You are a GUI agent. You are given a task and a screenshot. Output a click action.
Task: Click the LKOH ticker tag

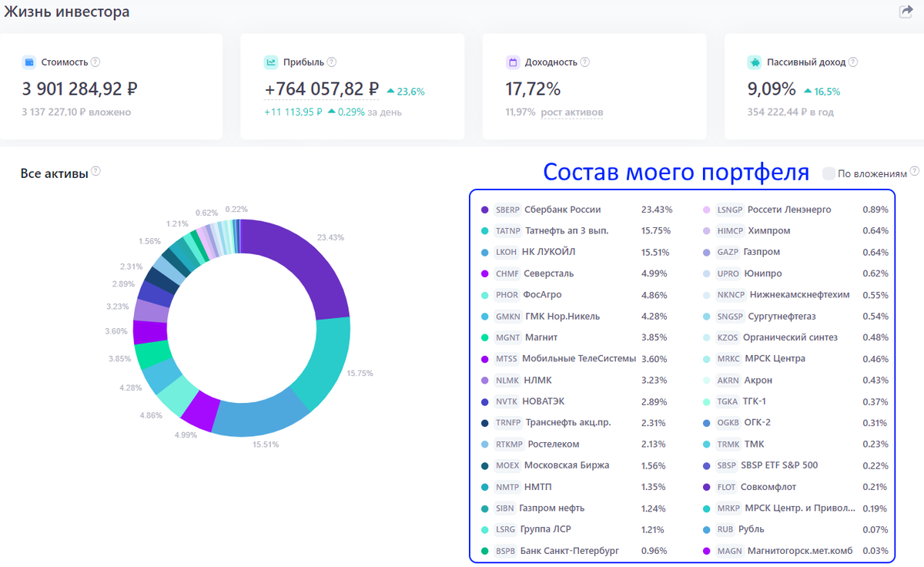507,252
